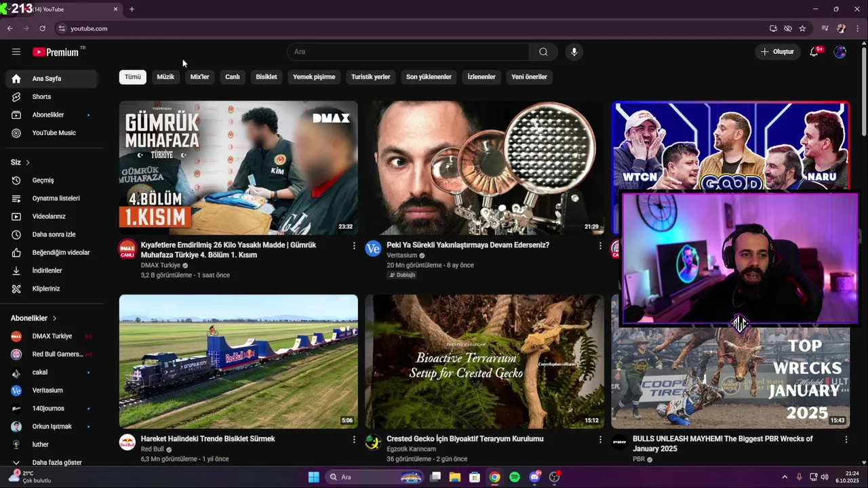Click the browser address bar URL
The width and height of the screenshot is (868, 488).
click(x=89, y=28)
